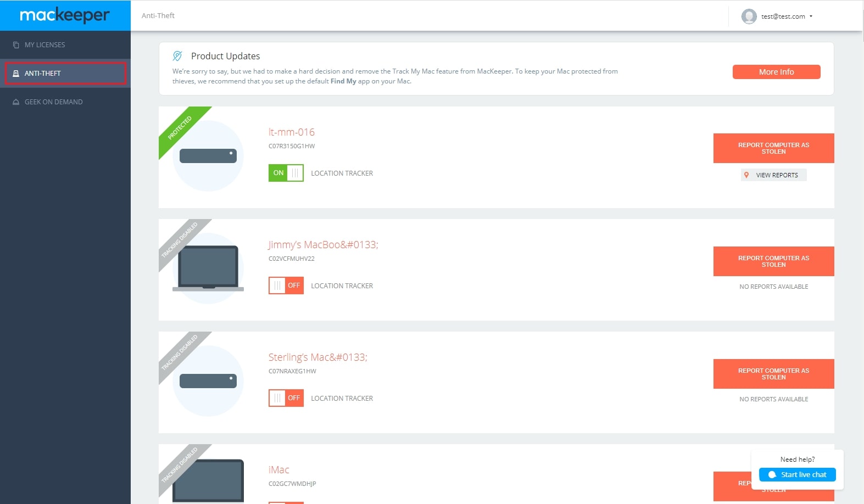Viewport: 864px width, 504px height.
Task: Click the laptop image for Jimmy's MacBook
Action: click(208, 268)
